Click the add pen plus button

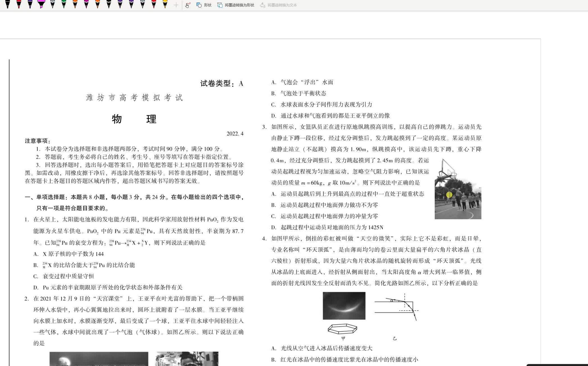(x=176, y=5)
